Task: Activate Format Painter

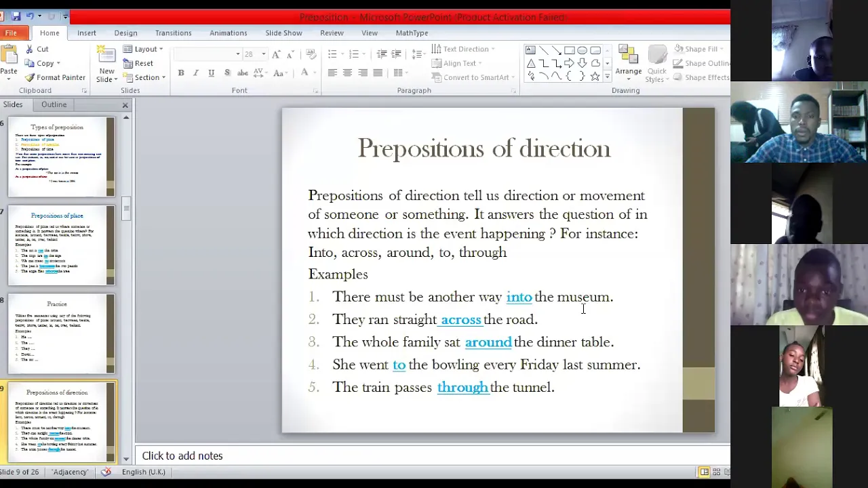Action: click(x=55, y=77)
